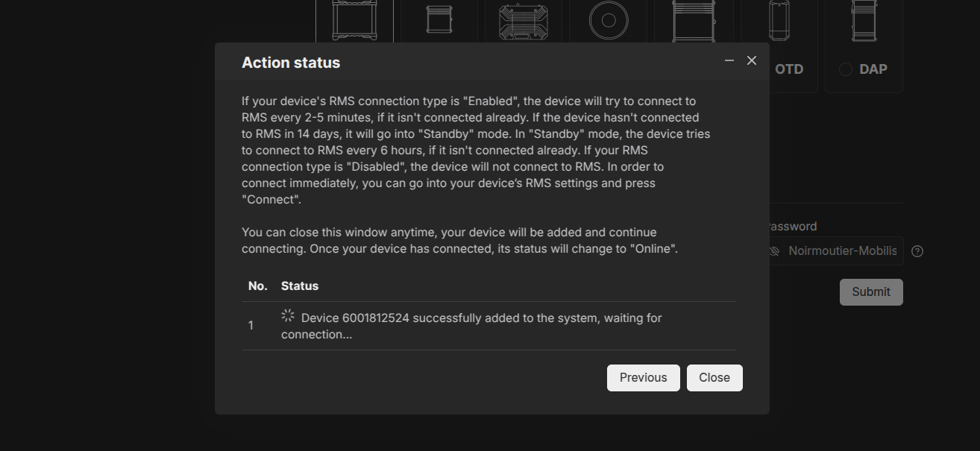Viewport: 980px width, 451px height.
Task: Click the Close button in dialog footer
Action: point(714,378)
